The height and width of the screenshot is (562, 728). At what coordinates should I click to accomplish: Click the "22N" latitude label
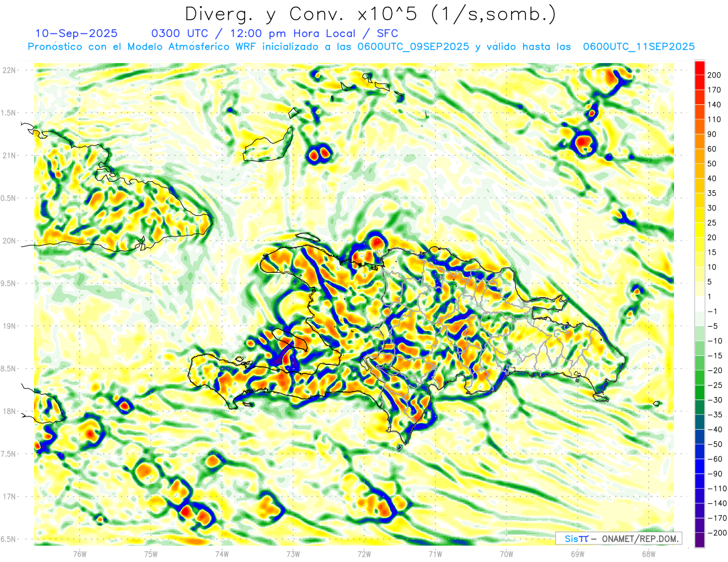pyautogui.click(x=9, y=70)
